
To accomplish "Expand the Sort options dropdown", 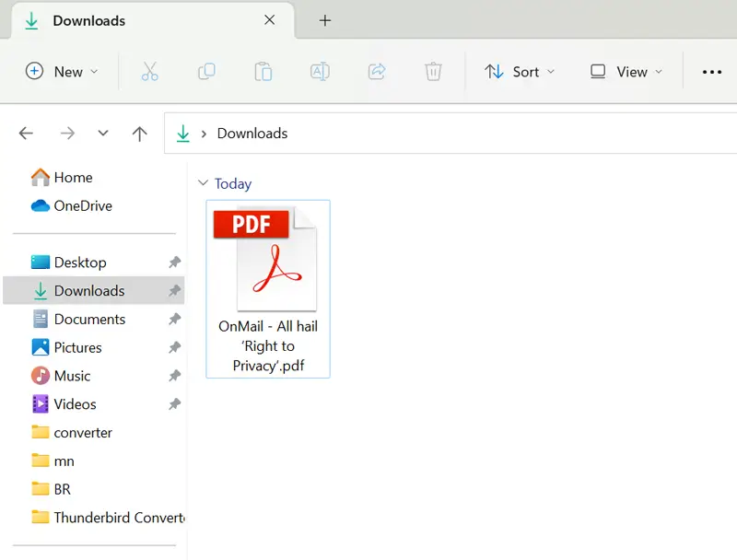I will coord(521,72).
